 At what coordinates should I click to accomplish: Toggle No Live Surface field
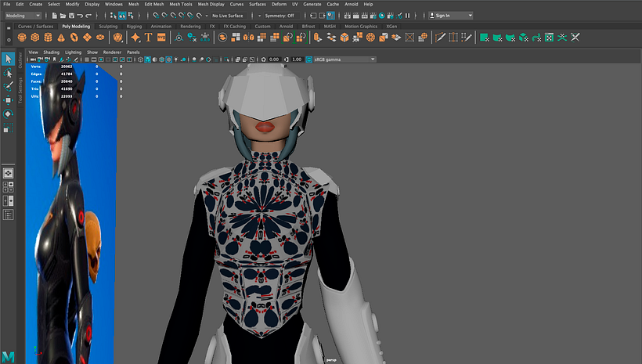coord(227,15)
